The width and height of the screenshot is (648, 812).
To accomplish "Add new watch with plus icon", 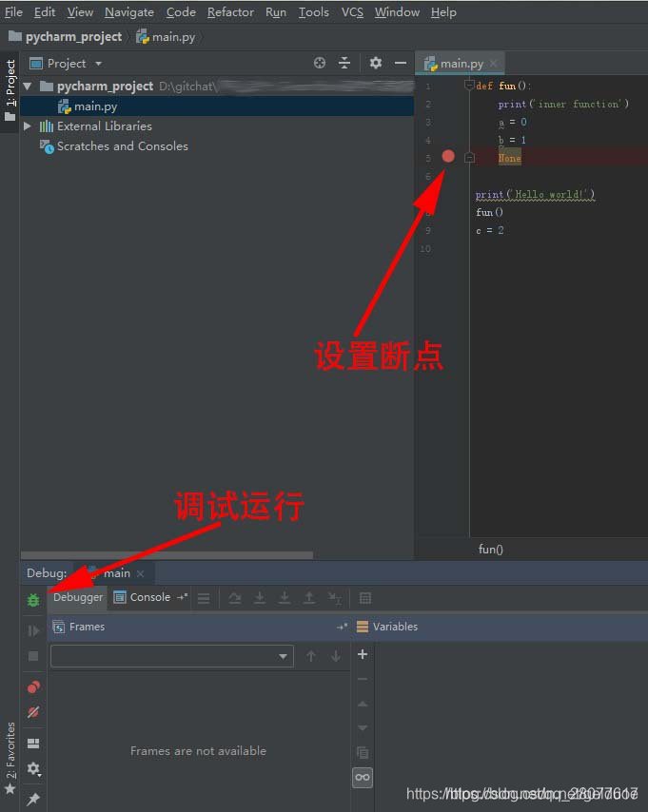I will click(363, 654).
